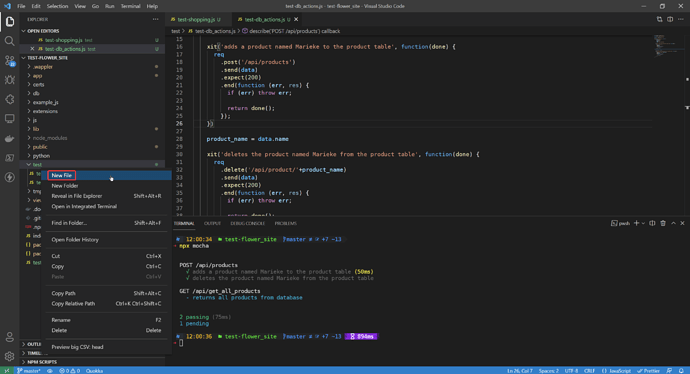The height and width of the screenshot is (374, 690).
Task: Expand the NPM SCRIPTS section
Action: click(42, 362)
